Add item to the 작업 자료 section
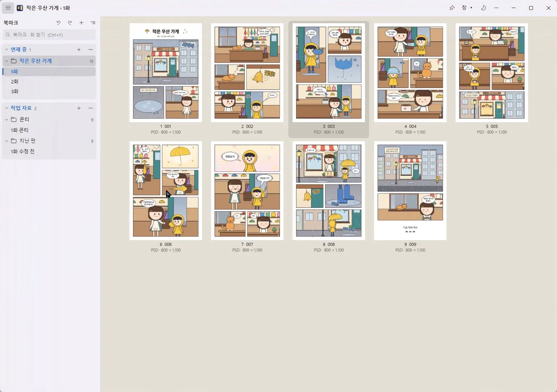 (x=79, y=108)
